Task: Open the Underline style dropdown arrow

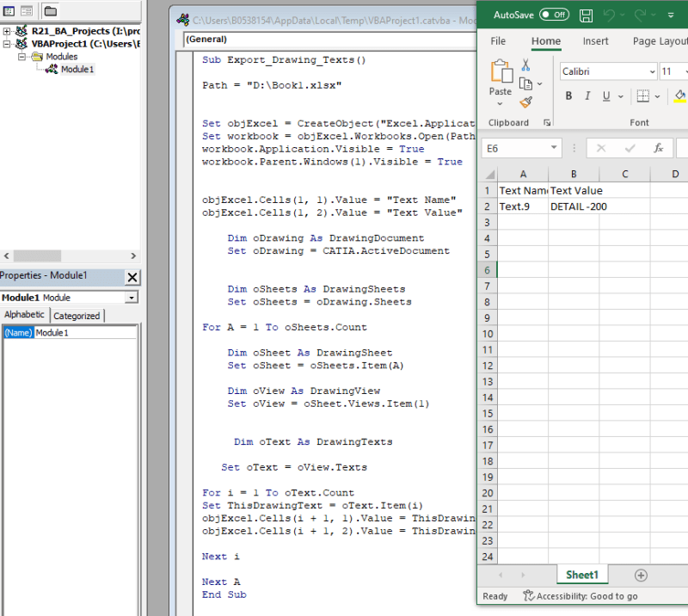Action: click(620, 96)
